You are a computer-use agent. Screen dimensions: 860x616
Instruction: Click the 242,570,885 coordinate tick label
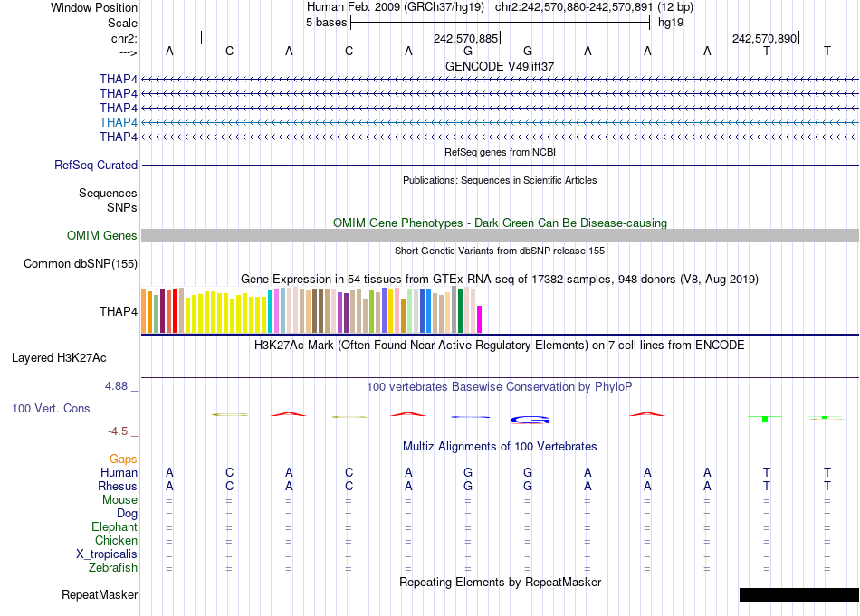(x=465, y=38)
